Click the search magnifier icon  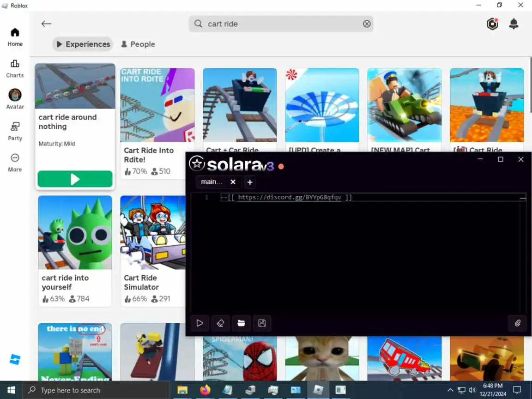click(x=198, y=24)
